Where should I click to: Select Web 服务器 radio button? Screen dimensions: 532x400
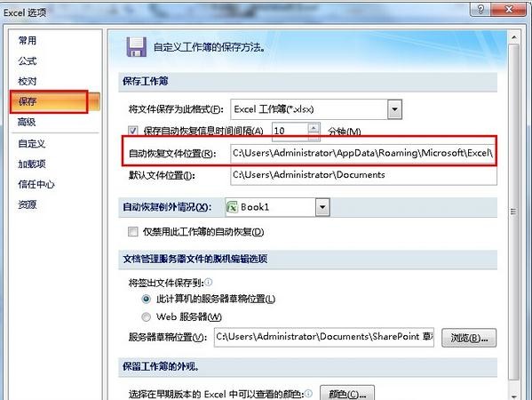click(146, 316)
